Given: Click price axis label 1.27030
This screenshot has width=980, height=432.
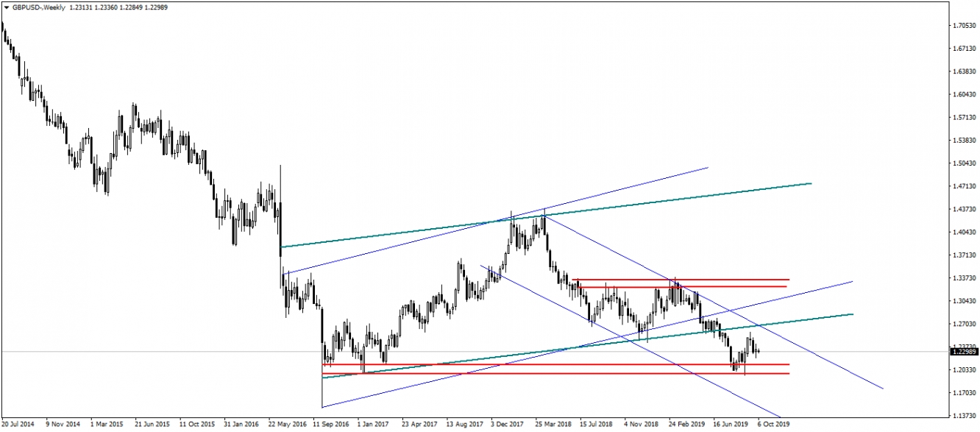Looking at the screenshot, I should [x=963, y=324].
